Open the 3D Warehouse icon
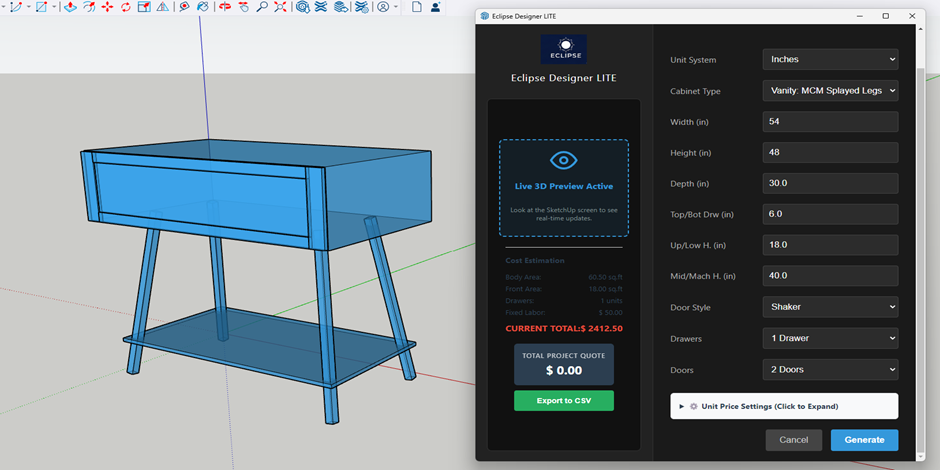940x470 pixels. (x=303, y=7)
